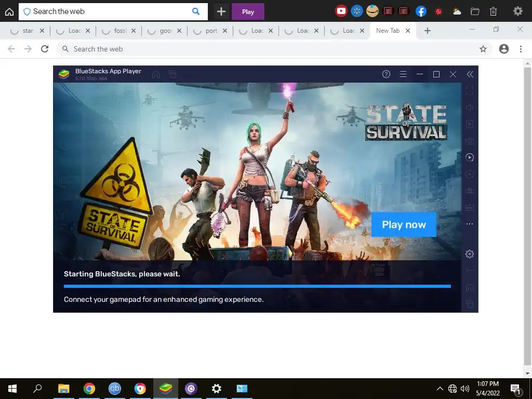The height and width of the screenshot is (399, 532).
Task: Show hidden system tray icons
Action: pos(440,389)
